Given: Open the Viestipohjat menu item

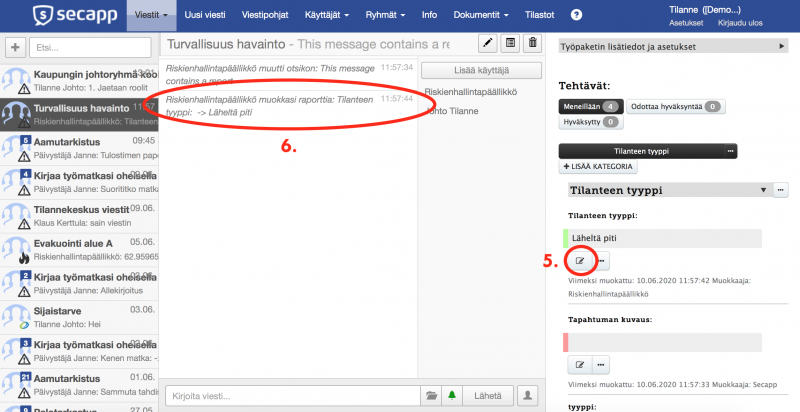Looking at the screenshot, I should coord(267,15).
